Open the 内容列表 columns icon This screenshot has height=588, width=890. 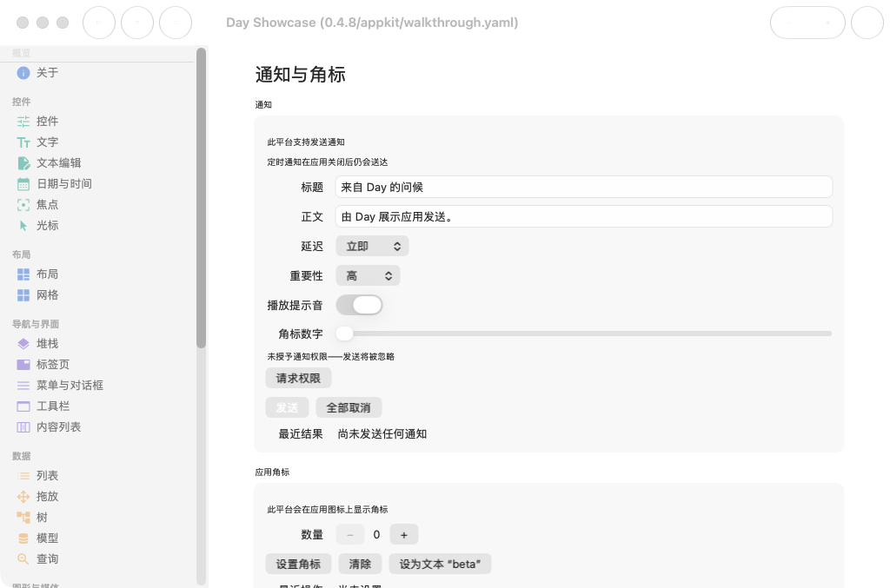tap(23, 427)
